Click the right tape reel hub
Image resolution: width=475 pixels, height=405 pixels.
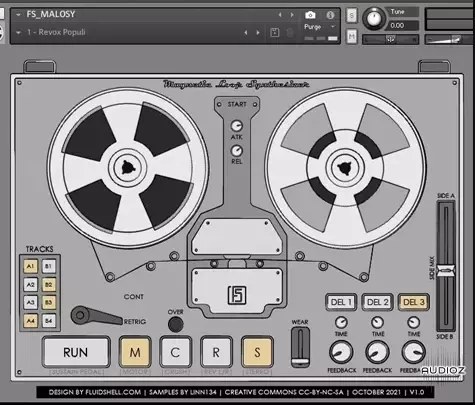[x=344, y=168]
